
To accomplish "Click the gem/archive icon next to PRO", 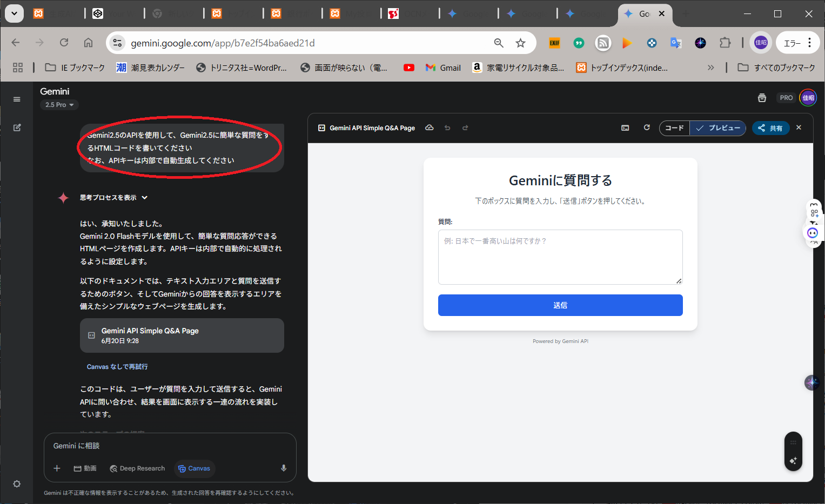I will 762,98.
